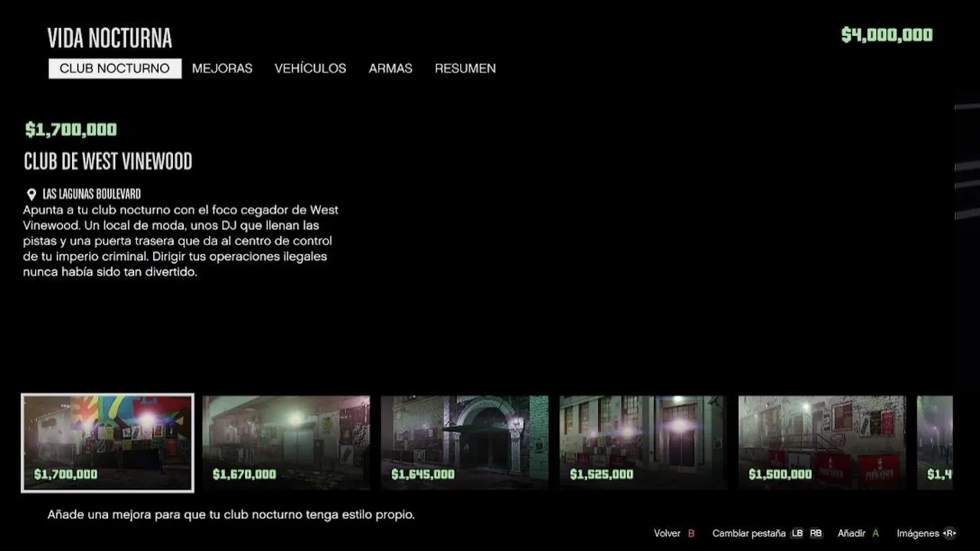This screenshot has width=980, height=551.
Task: Click the A button icon beside Añadir
Action: pyautogui.click(x=875, y=533)
